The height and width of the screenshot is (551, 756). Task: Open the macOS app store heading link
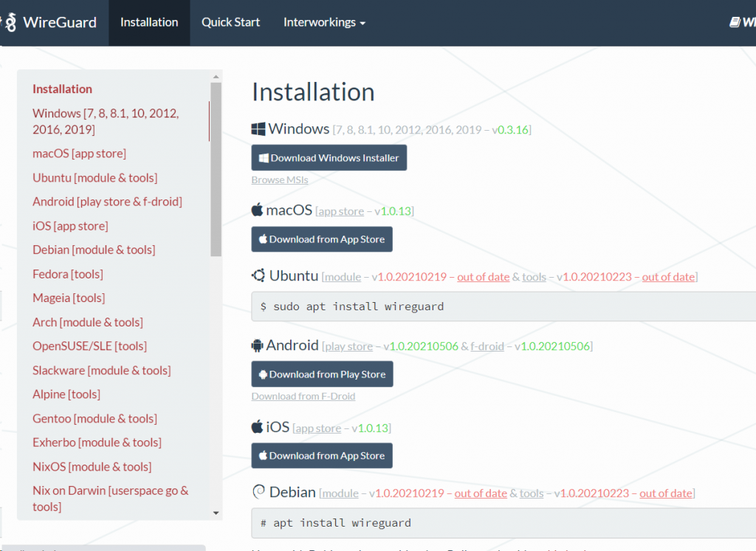tap(341, 211)
